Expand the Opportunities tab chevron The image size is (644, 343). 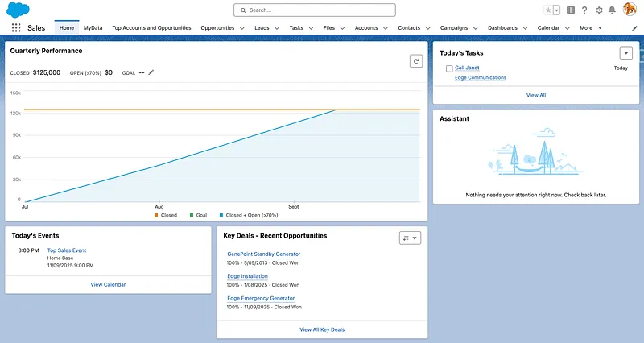242,28
